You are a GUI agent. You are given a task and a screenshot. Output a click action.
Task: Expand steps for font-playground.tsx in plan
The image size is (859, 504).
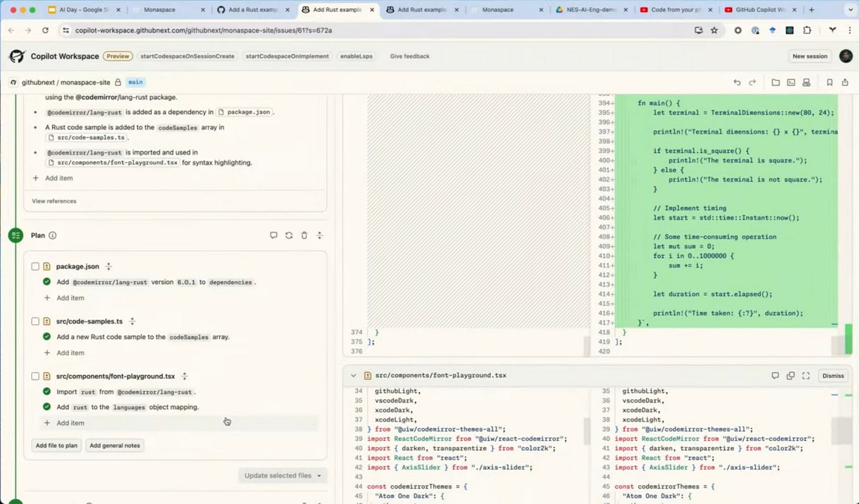pos(185,376)
